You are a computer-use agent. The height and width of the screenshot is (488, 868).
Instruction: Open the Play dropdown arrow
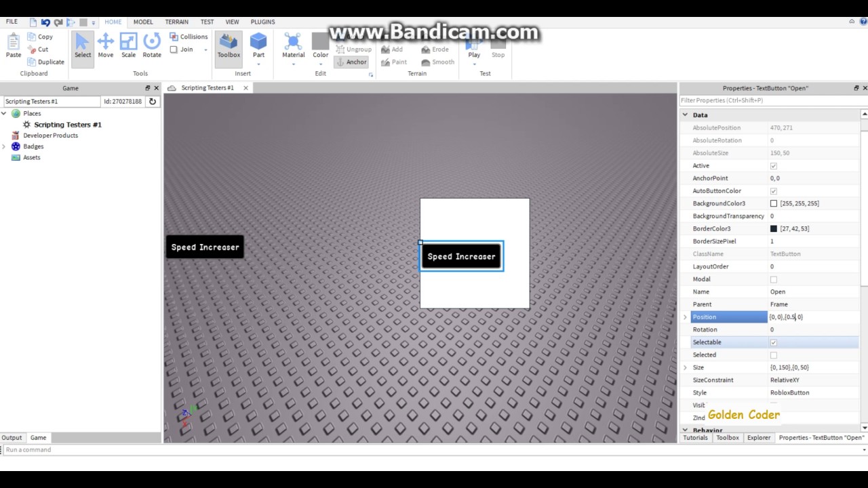point(474,65)
